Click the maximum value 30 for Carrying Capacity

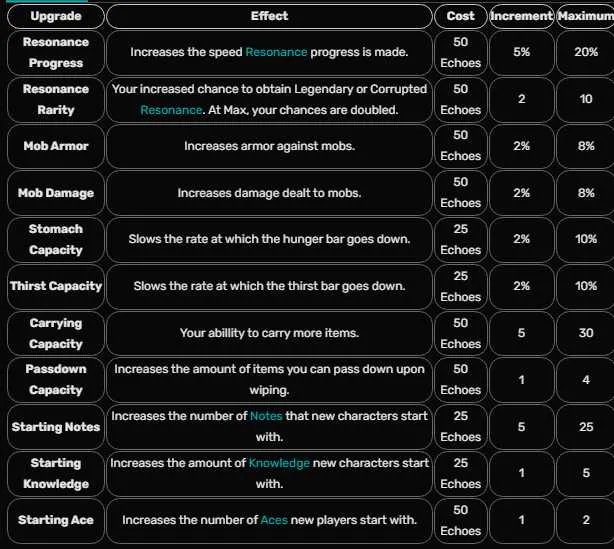pos(585,333)
